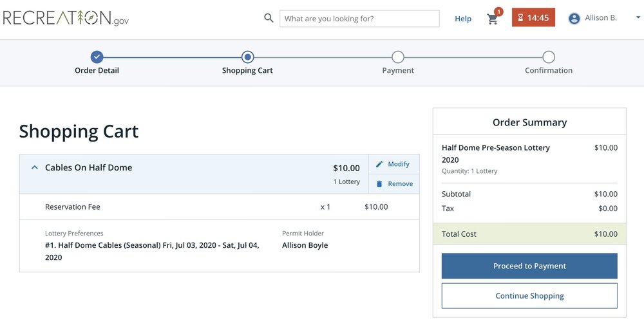The image size is (644, 334).
Task: Open the Help menu link
Action: (x=463, y=19)
